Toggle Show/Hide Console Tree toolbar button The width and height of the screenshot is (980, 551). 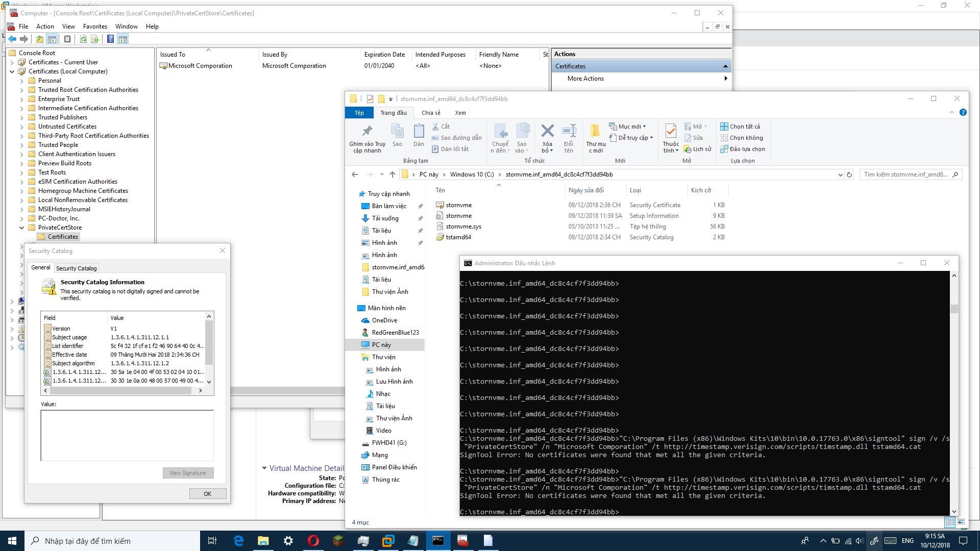[52, 39]
